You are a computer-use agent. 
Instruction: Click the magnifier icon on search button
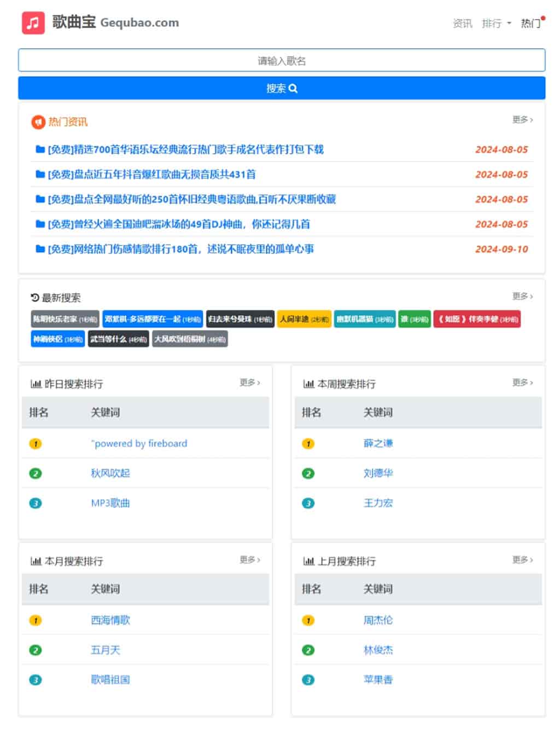pyautogui.click(x=293, y=89)
